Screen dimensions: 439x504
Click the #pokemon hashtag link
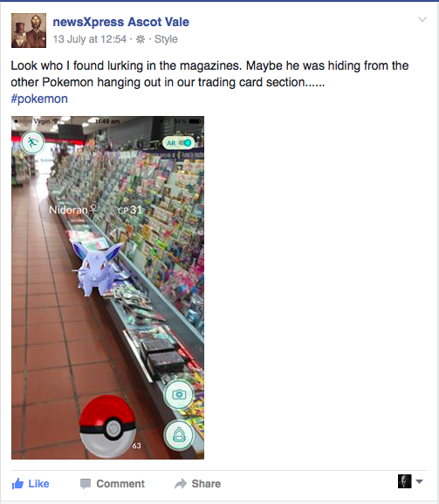point(39,99)
